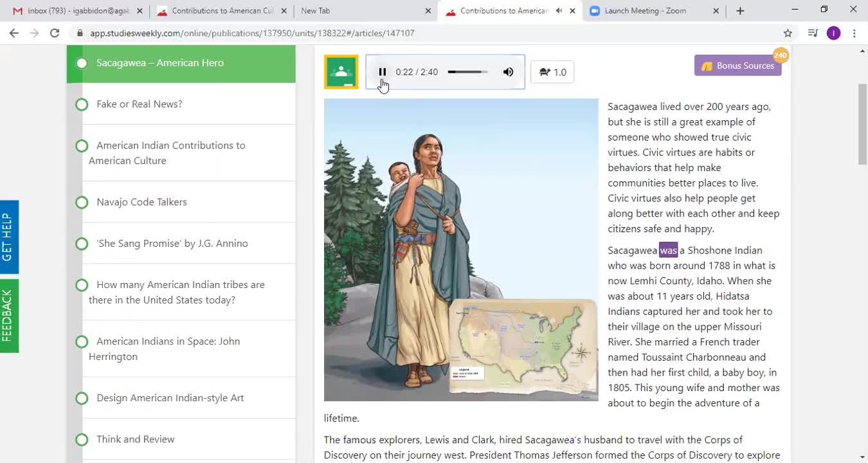868x463 pixels.
Task: Open the Fake or Real News? article
Action: coord(140,104)
